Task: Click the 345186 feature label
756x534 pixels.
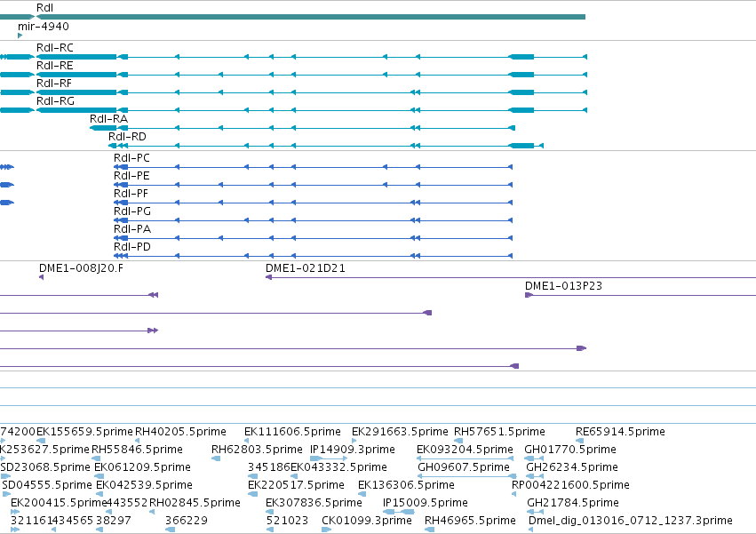Action: coord(269,467)
